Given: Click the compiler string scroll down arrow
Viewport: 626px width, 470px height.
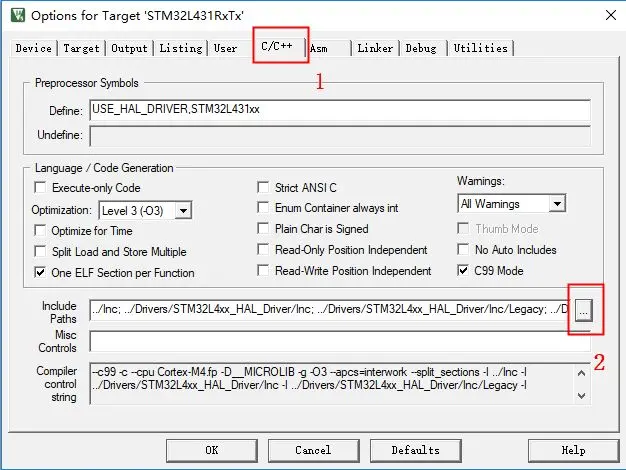Looking at the screenshot, I should click(x=582, y=395).
